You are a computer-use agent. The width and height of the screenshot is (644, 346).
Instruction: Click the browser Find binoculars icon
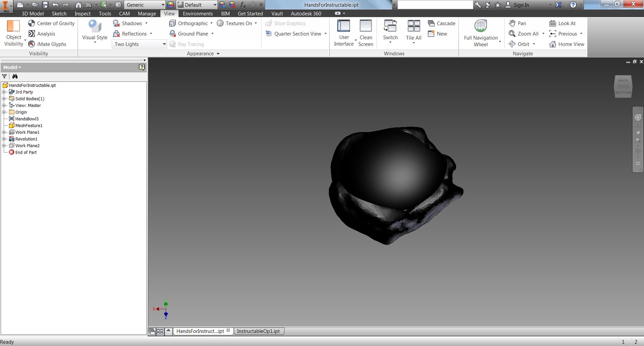click(15, 76)
